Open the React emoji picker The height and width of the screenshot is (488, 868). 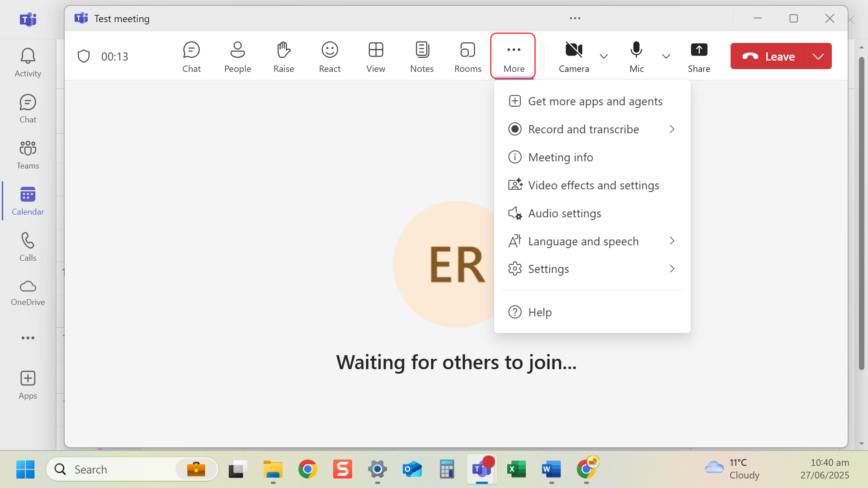coord(330,56)
